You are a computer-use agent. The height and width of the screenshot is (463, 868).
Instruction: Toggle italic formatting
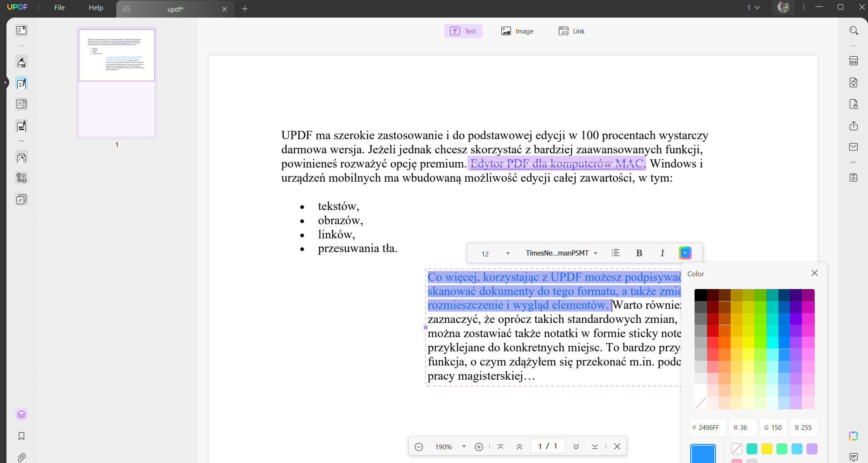click(x=662, y=253)
